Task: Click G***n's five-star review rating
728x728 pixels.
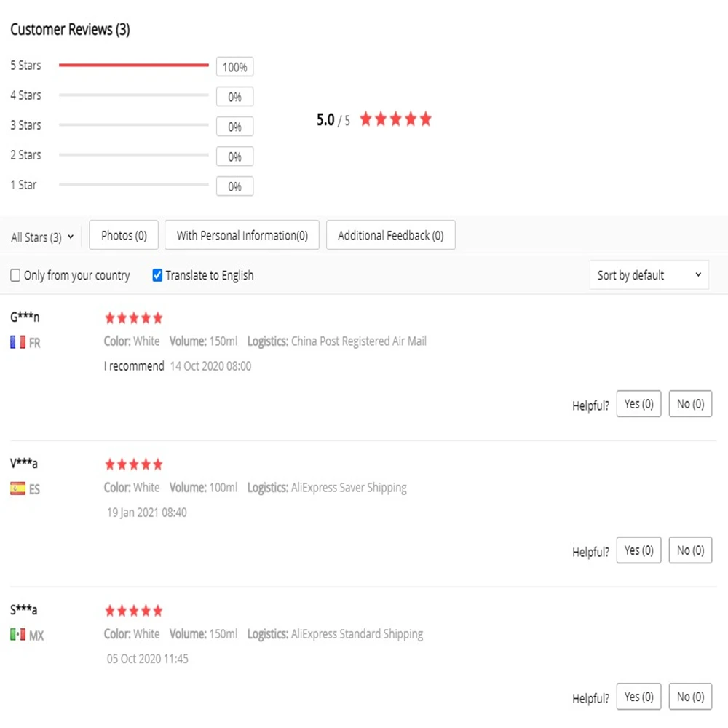Action: (x=134, y=318)
